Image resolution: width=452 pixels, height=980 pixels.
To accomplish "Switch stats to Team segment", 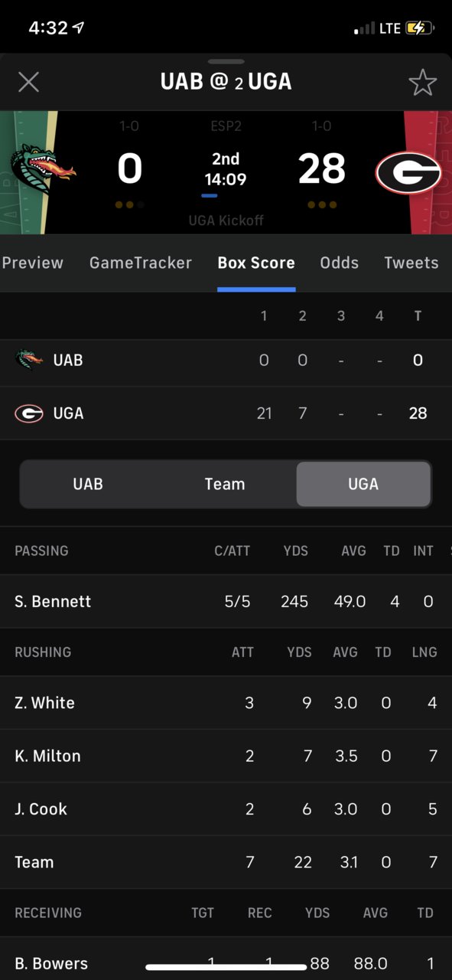I will tap(225, 484).
